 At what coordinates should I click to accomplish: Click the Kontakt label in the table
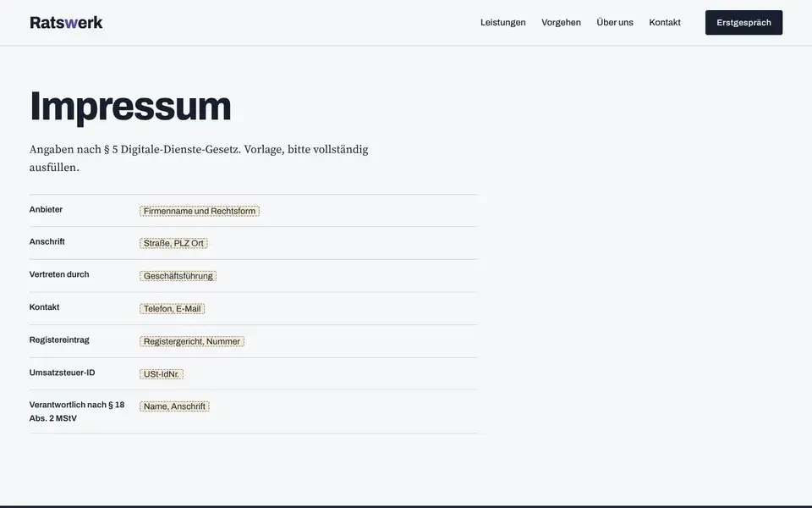point(45,306)
